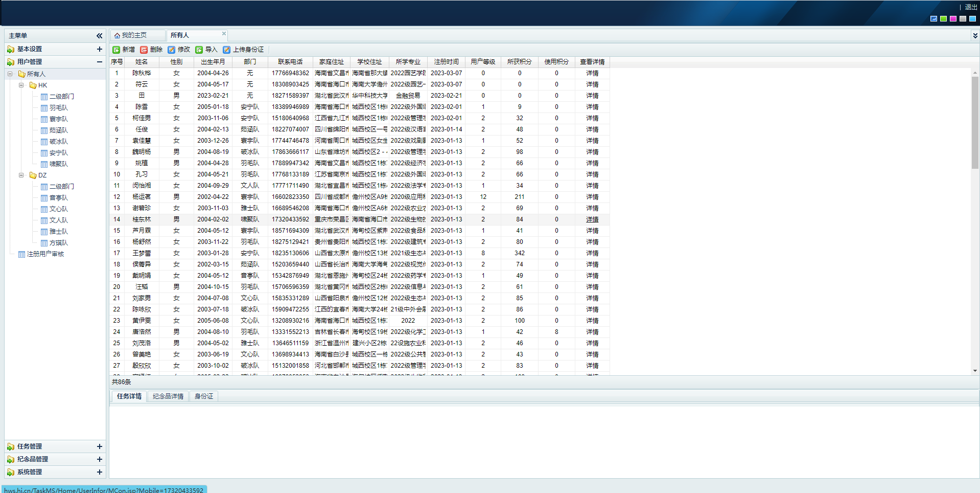This screenshot has width=980, height=493.
Task: Click the 删除 (delete) toolbar icon
Action: pos(144,50)
